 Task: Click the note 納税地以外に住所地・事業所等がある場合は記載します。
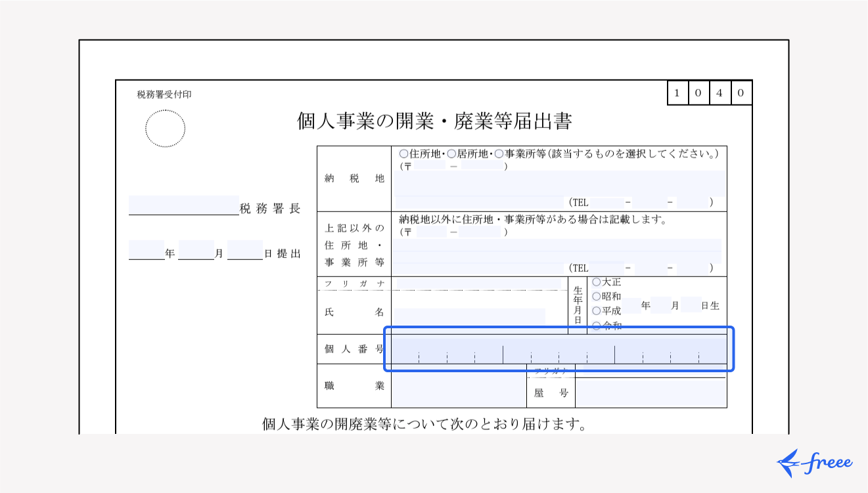533,220
